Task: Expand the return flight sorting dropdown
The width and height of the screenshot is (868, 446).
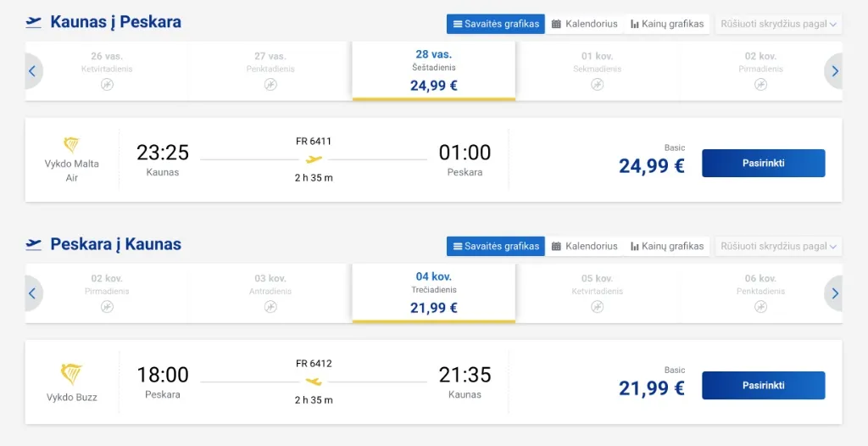Action: (x=779, y=246)
